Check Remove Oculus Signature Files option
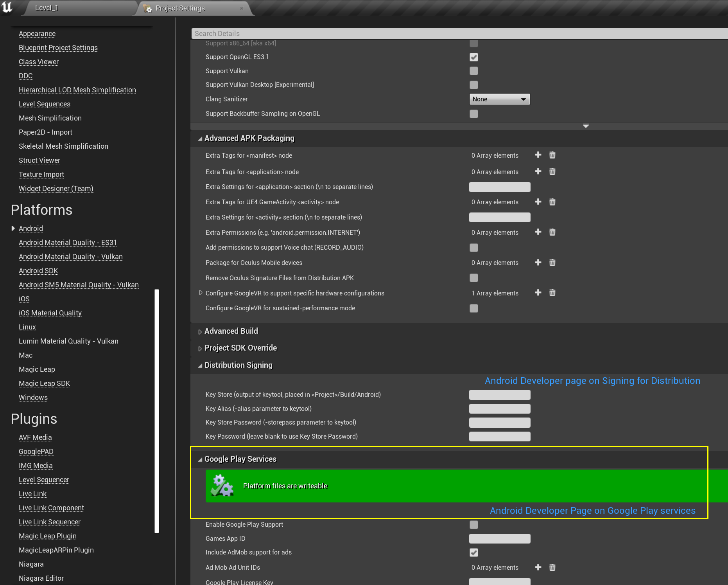Screen dimensions: 728x585 coord(474,278)
